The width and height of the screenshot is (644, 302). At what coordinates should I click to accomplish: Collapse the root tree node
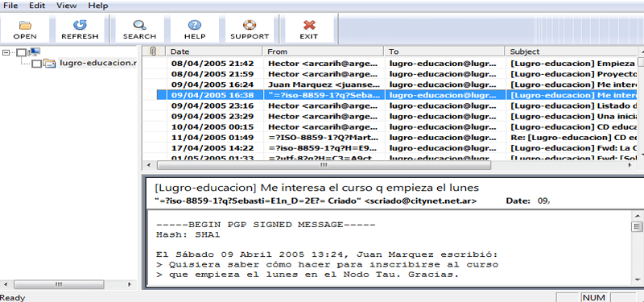click(x=6, y=52)
